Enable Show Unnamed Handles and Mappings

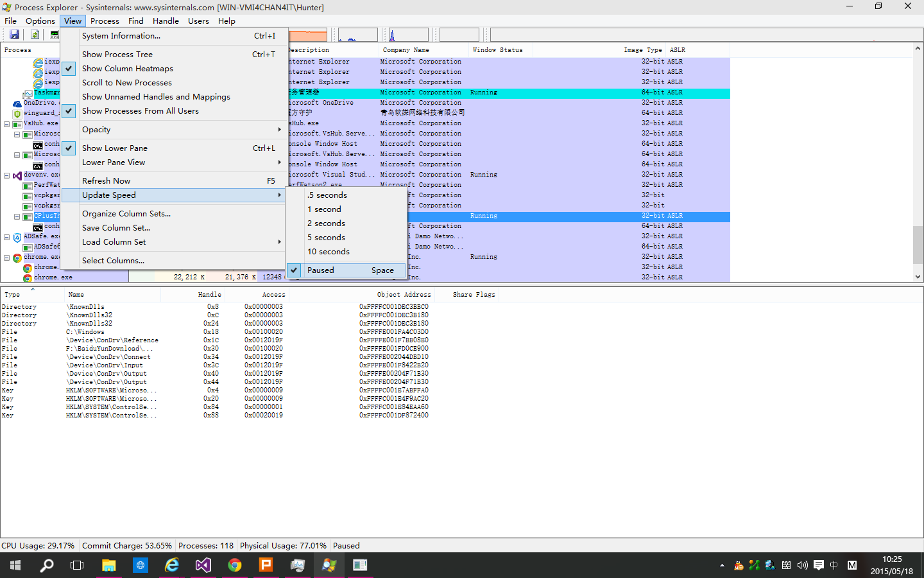174,97
